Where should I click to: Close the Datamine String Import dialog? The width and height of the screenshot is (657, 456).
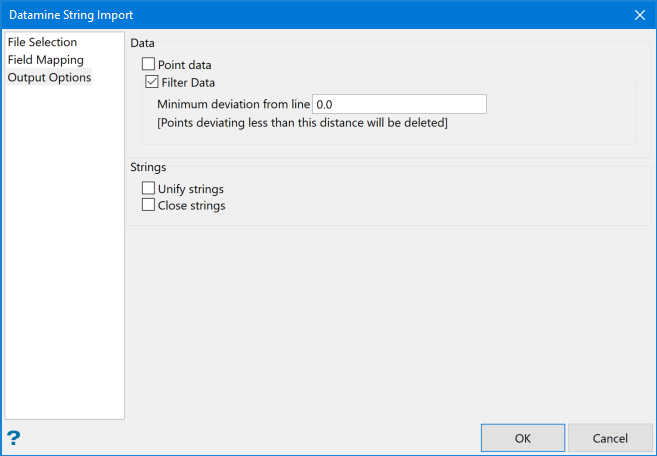click(639, 15)
